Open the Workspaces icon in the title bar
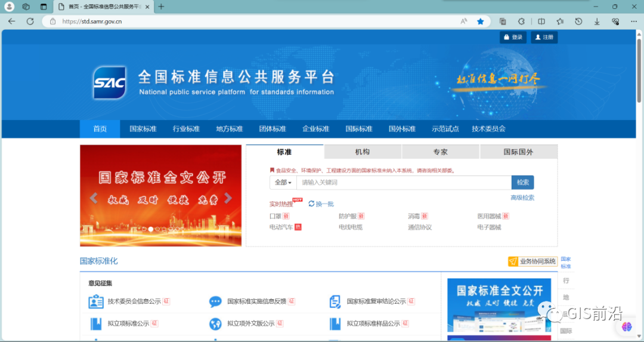 26,7
